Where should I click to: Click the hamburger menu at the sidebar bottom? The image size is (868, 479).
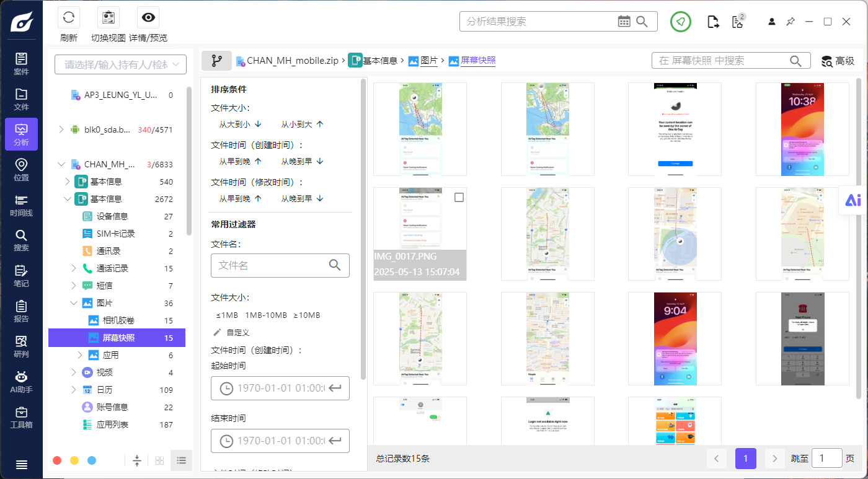(x=21, y=465)
